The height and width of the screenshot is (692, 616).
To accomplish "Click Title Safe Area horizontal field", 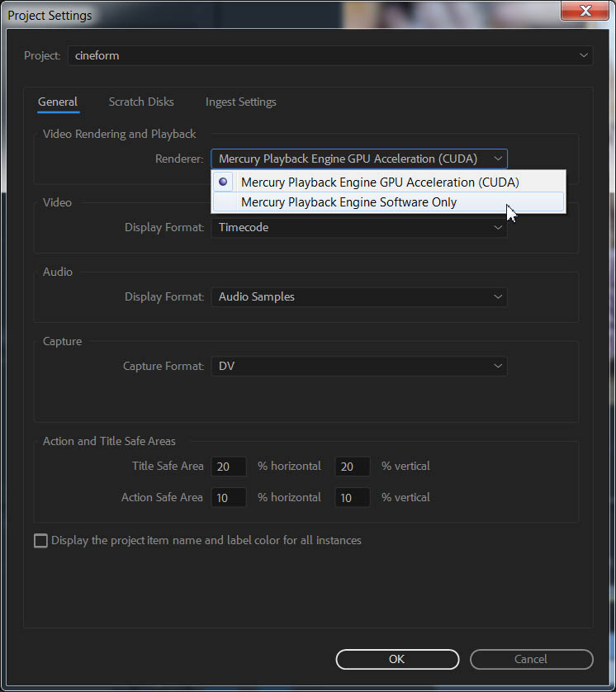I will [229, 467].
